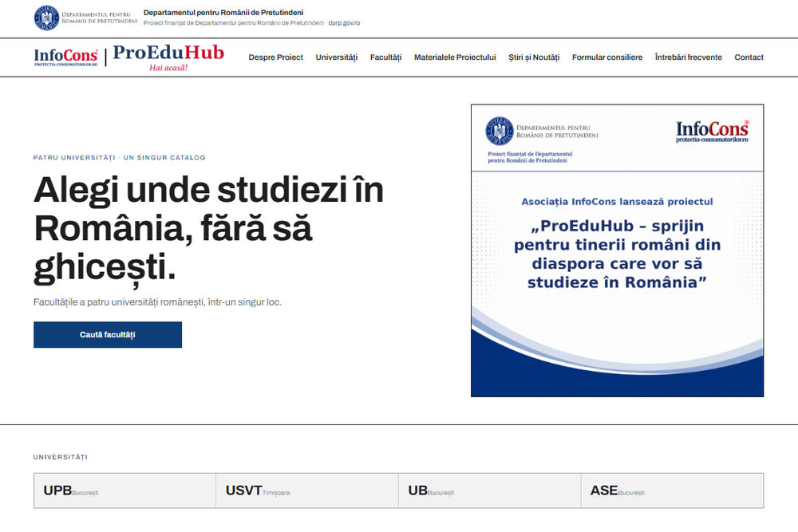Select the ASE București university card
This screenshot has width=798, height=532.
(x=672, y=491)
